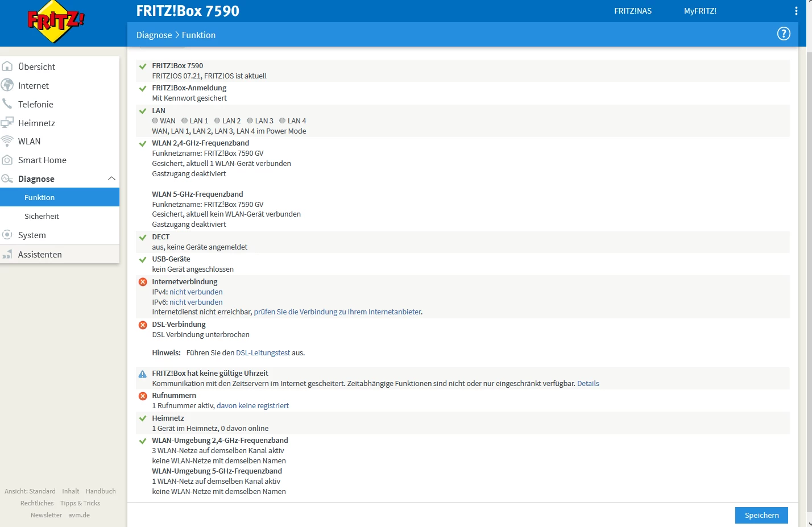This screenshot has width=812, height=527.
Task: Click the red error icon beside Rufnummern
Action: [143, 396]
